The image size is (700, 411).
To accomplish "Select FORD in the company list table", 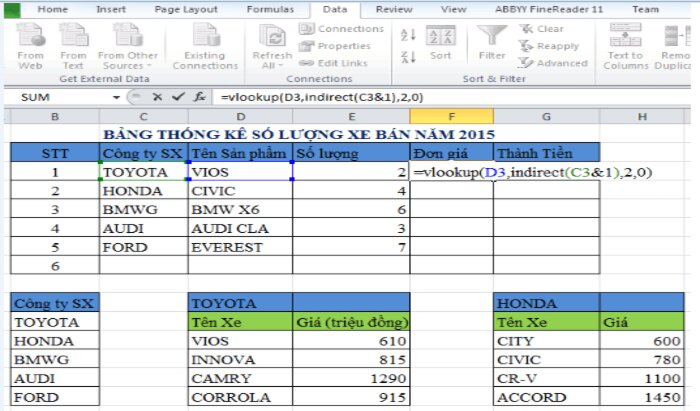I will coord(54,397).
